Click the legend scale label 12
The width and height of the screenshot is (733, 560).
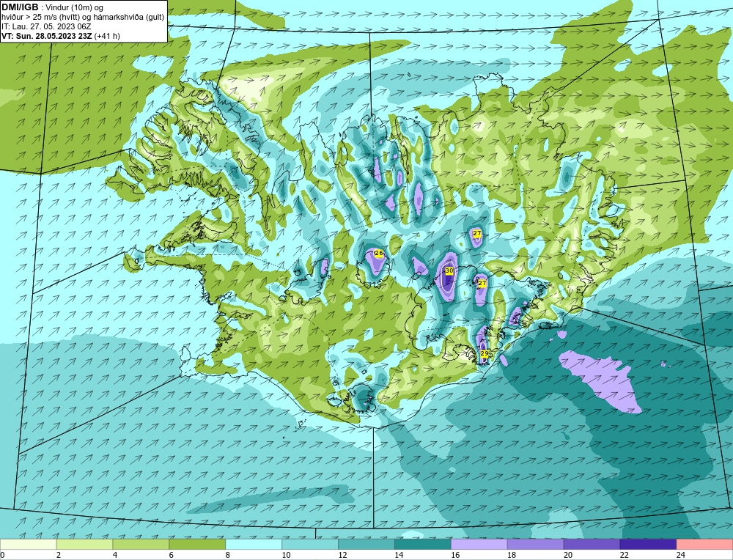point(342,555)
